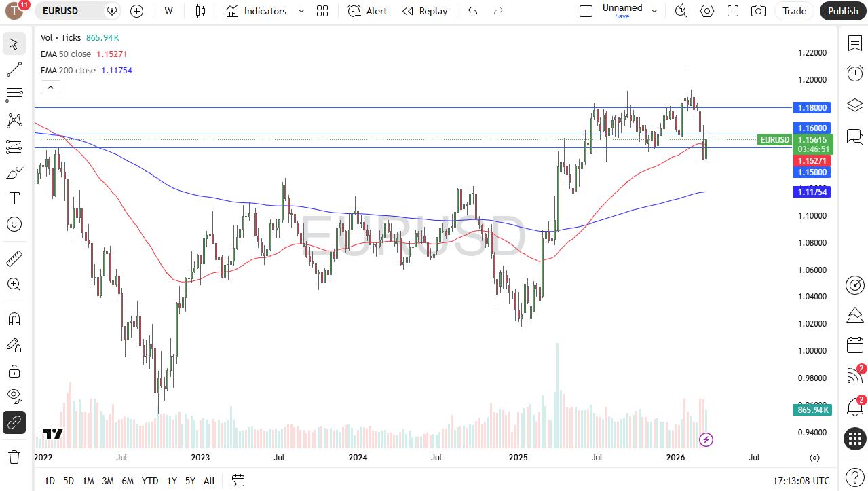The width and height of the screenshot is (868, 491).
Task: Collapse the indicators legend with the arrow
Action: 50,87
